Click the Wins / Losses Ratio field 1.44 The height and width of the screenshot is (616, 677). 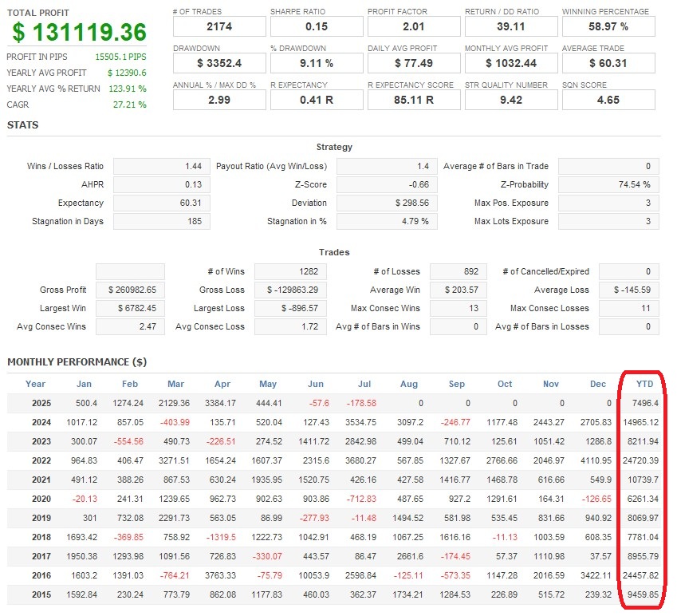[x=162, y=166]
